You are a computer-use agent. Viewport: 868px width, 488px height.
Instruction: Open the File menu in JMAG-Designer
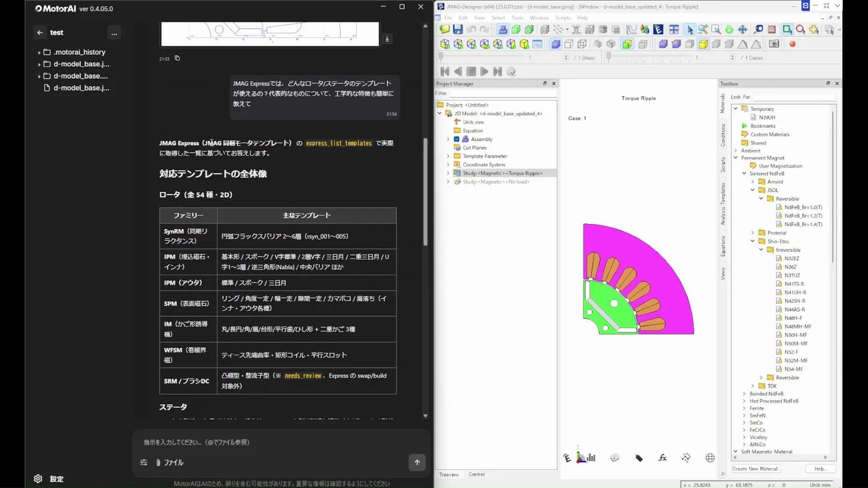click(x=448, y=18)
